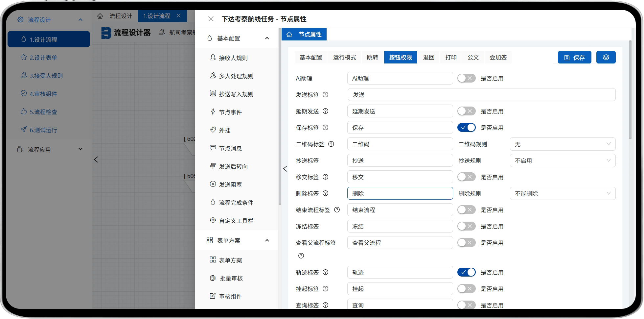Open the 抄送规则 dropdown
Viewport: 644px width, 319px height.
(563, 160)
